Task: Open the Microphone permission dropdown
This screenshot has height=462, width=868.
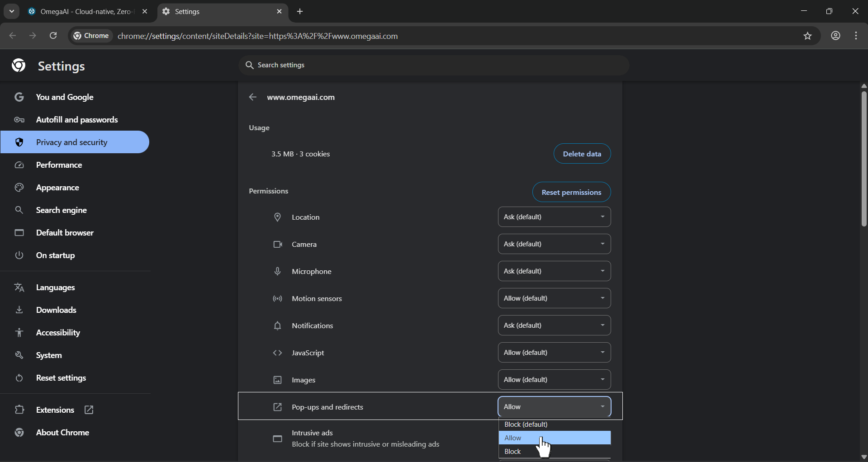Action: 554,271
